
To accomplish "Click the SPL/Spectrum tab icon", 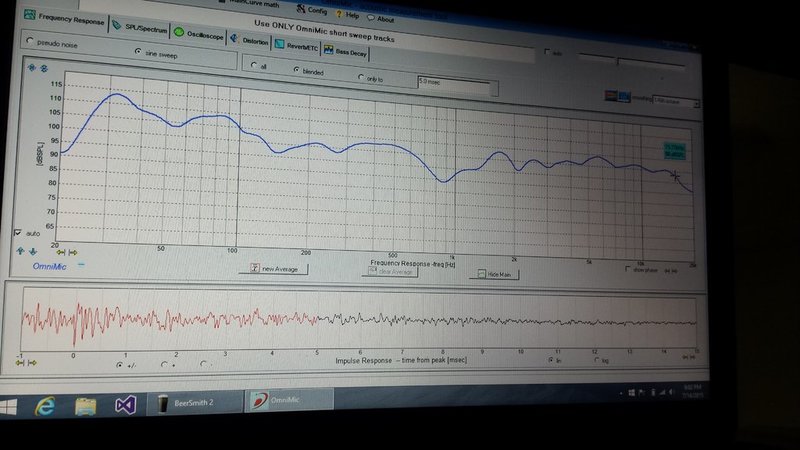I will point(116,25).
